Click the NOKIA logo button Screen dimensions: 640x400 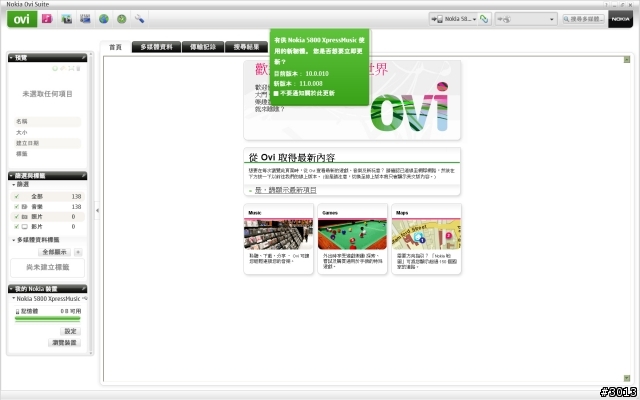(x=620, y=19)
